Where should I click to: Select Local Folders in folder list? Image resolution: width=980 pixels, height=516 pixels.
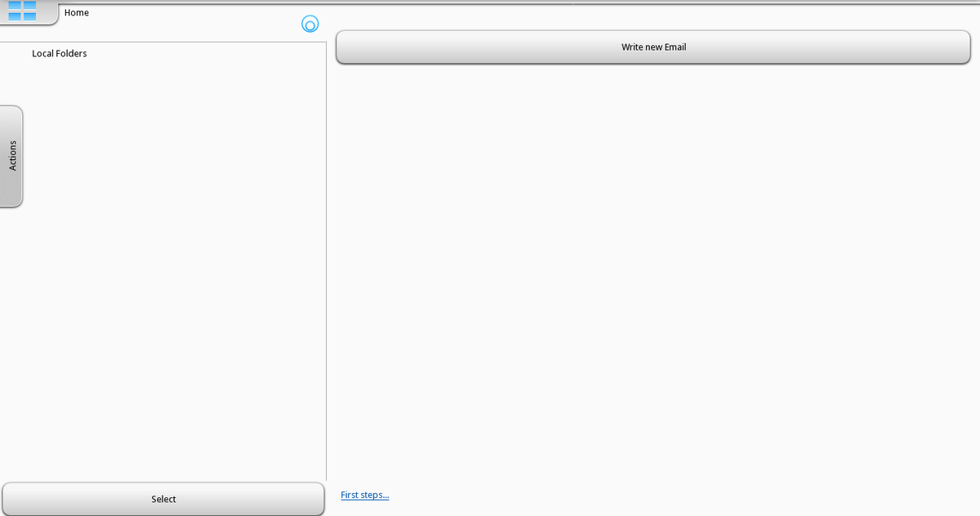click(x=60, y=54)
